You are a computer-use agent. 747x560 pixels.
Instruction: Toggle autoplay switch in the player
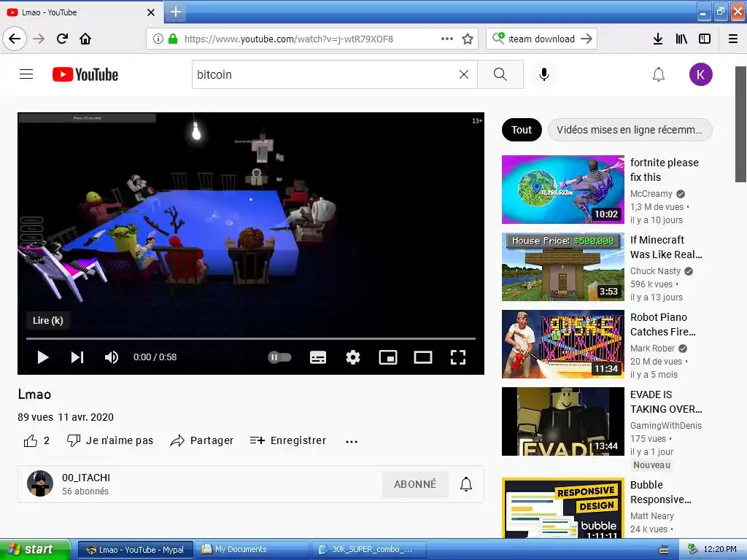[279, 357]
